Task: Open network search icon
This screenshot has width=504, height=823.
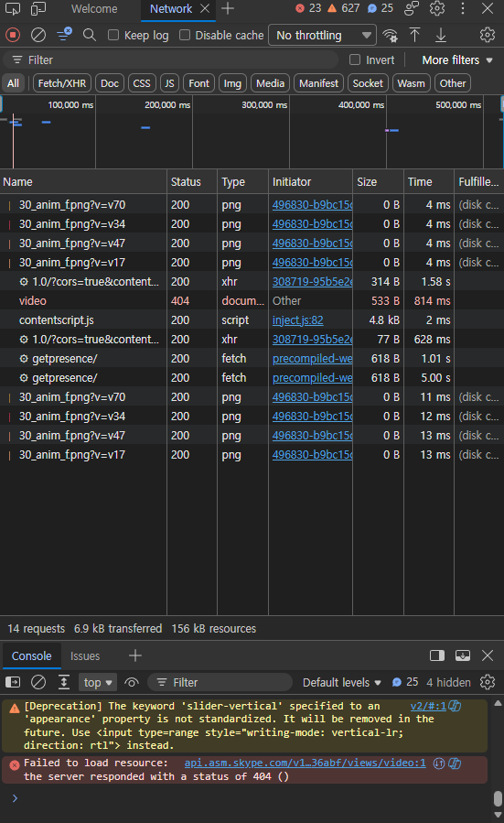Action: tap(90, 35)
